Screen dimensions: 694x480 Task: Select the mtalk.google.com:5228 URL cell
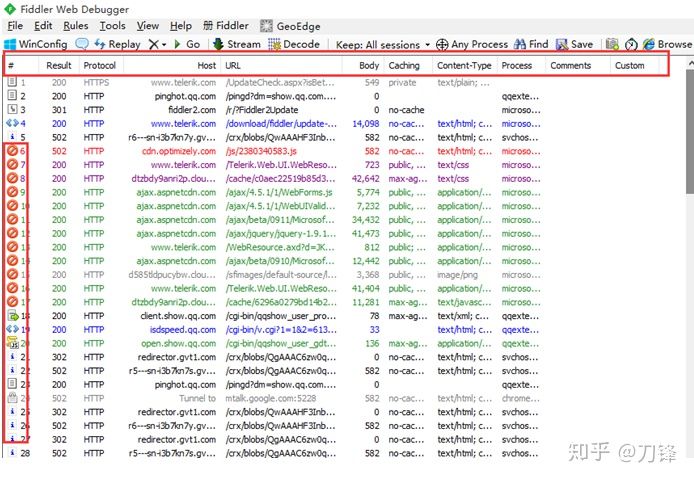[x=271, y=399]
